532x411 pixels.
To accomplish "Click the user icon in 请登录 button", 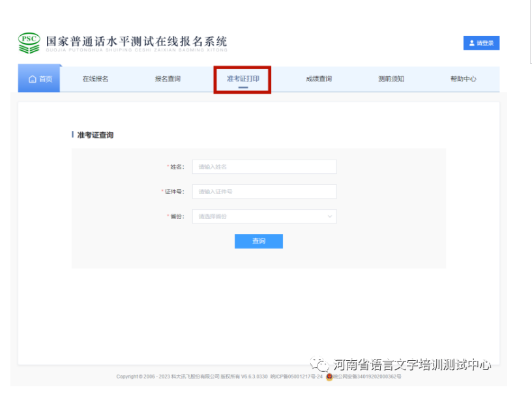I will click(471, 43).
